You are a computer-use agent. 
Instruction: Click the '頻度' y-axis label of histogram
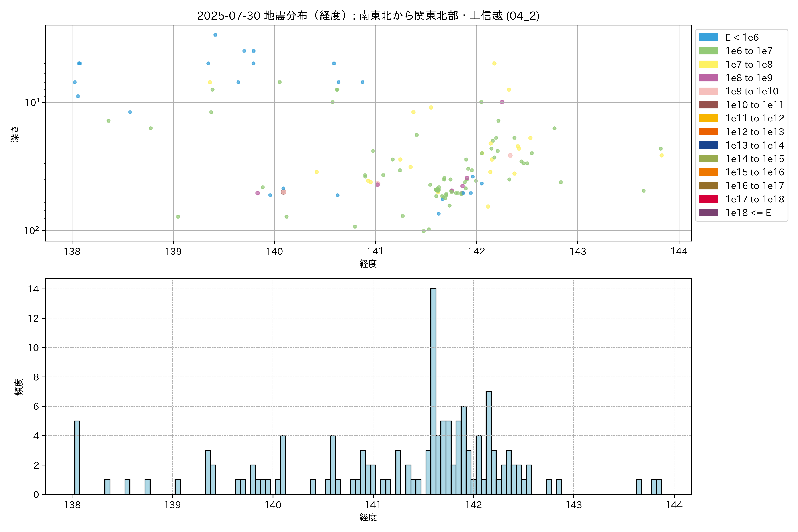(19, 387)
